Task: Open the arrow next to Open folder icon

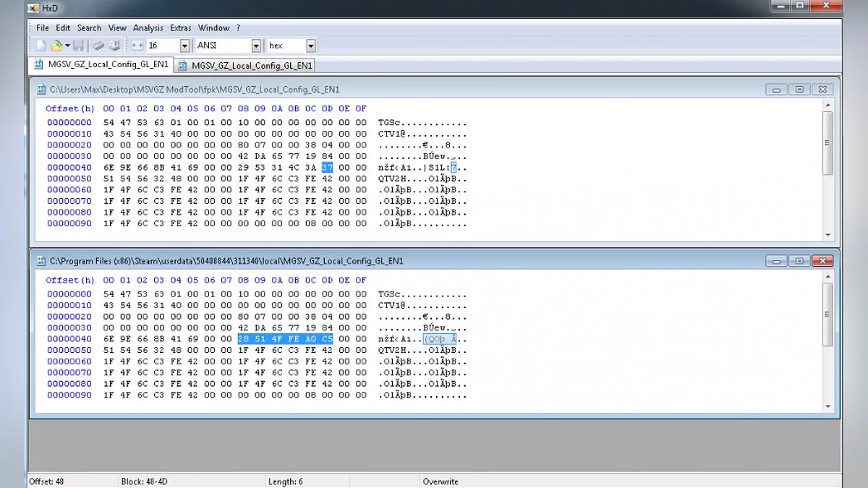Action: (67, 46)
